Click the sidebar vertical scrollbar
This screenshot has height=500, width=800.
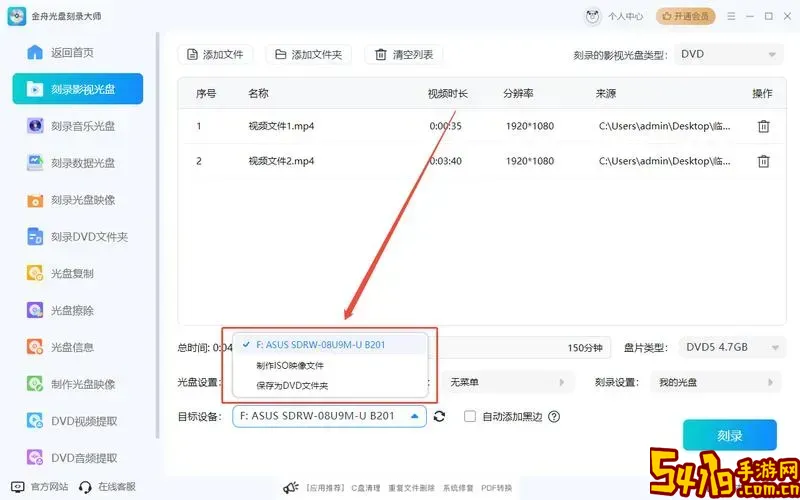coord(158,235)
